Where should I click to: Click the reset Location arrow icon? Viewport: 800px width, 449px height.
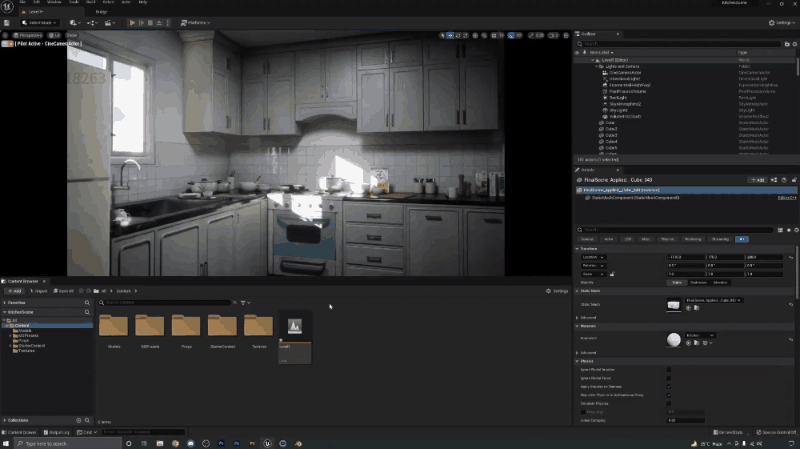[792, 257]
